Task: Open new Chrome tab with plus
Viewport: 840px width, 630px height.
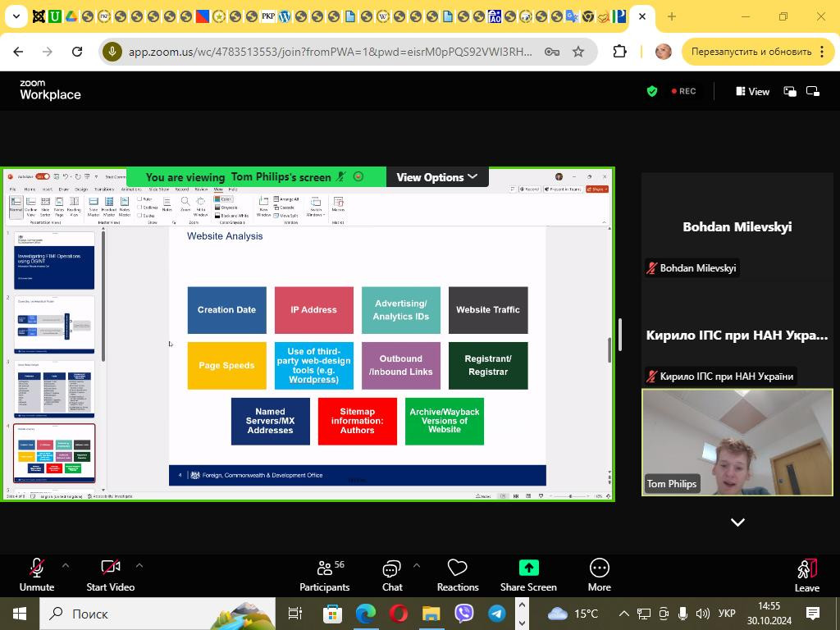Action: coord(671,16)
